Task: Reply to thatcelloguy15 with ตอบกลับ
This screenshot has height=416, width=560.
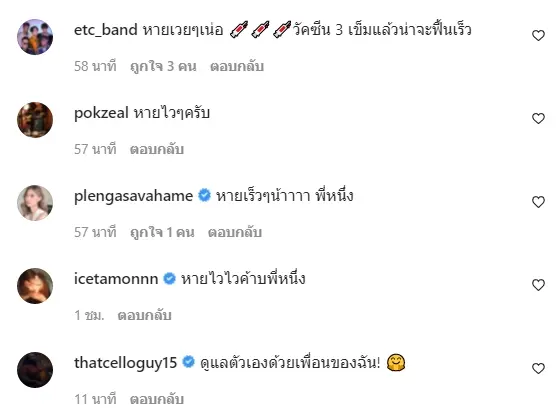Action: click(x=157, y=399)
